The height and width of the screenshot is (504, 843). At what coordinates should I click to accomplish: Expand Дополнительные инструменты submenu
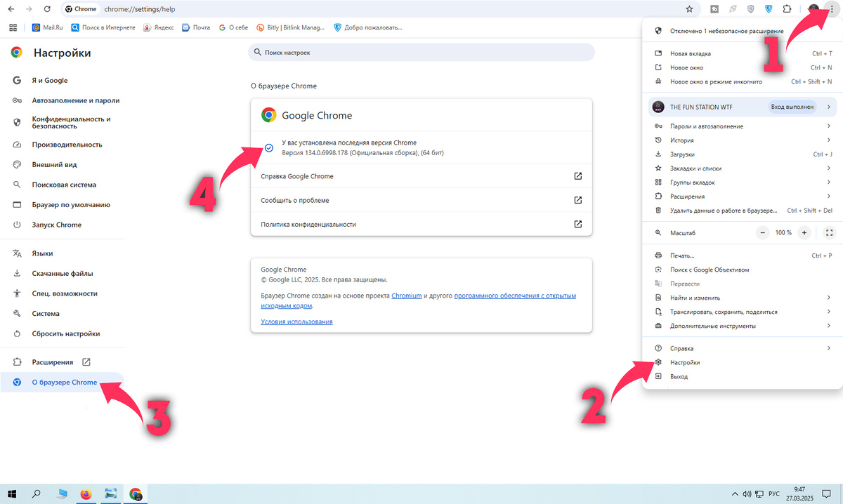click(743, 326)
